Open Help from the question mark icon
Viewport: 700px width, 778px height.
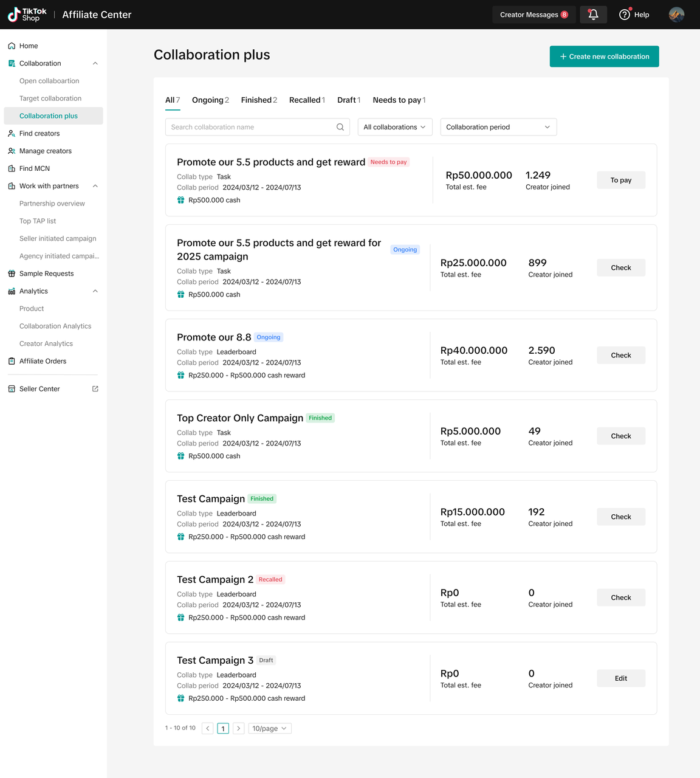pos(625,15)
